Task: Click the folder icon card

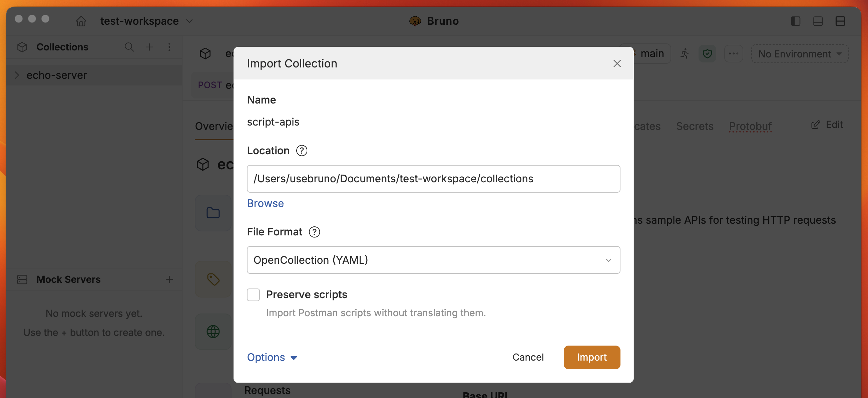Action: [213, 213]
